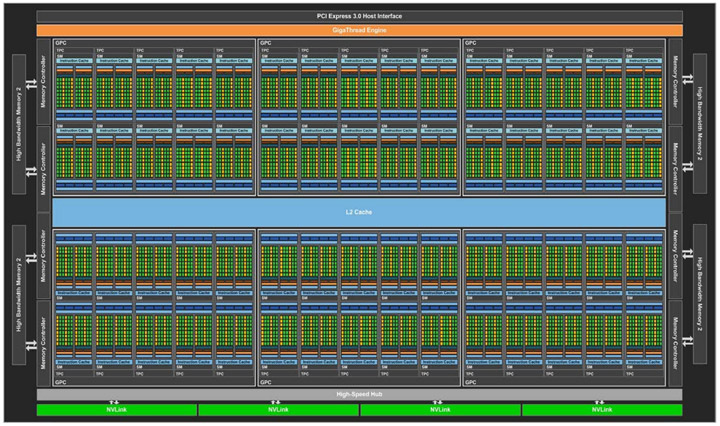Click the bottommost right Memory Controller block
The width and height of the screenshot is (720, 426).
(676, 341)
